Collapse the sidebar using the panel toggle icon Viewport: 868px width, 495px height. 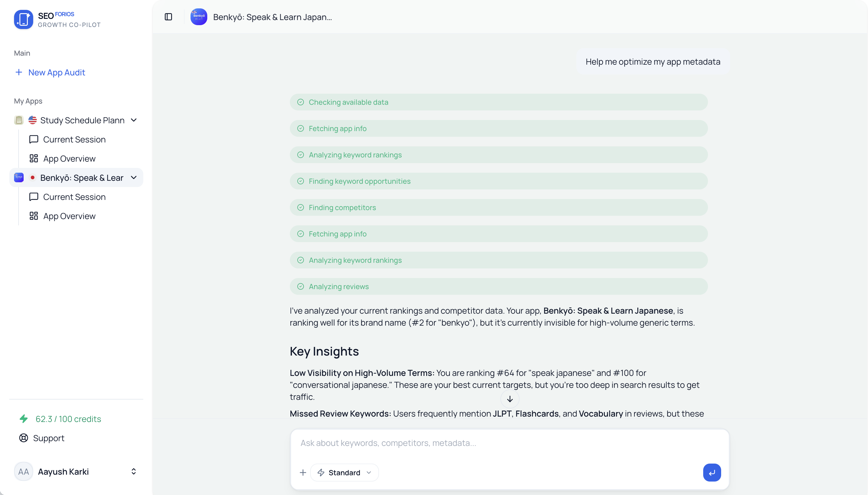click(x=168, y=17)
